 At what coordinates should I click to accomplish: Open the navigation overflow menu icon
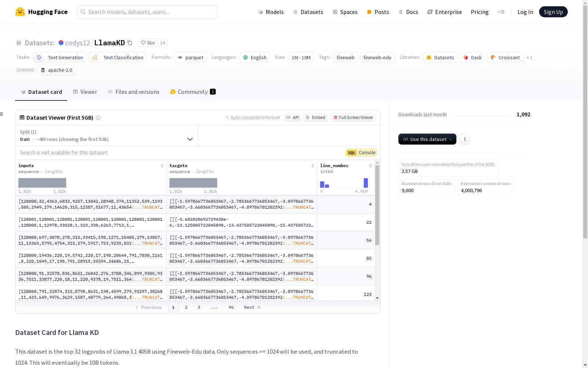501,12
